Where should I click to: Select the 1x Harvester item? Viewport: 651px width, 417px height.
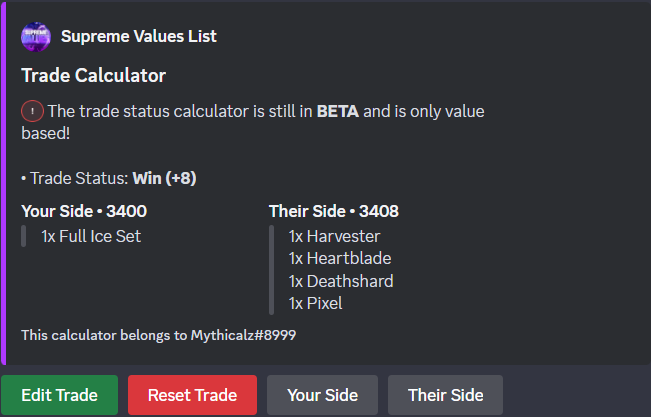(x=334, y=237)
